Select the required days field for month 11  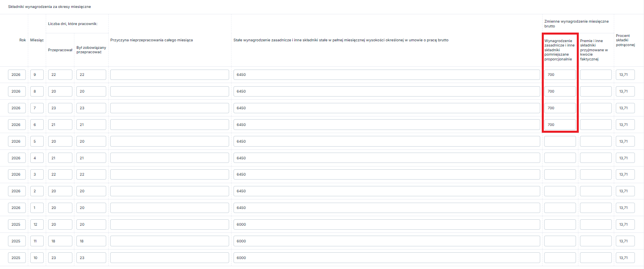[x=91, y=241]
